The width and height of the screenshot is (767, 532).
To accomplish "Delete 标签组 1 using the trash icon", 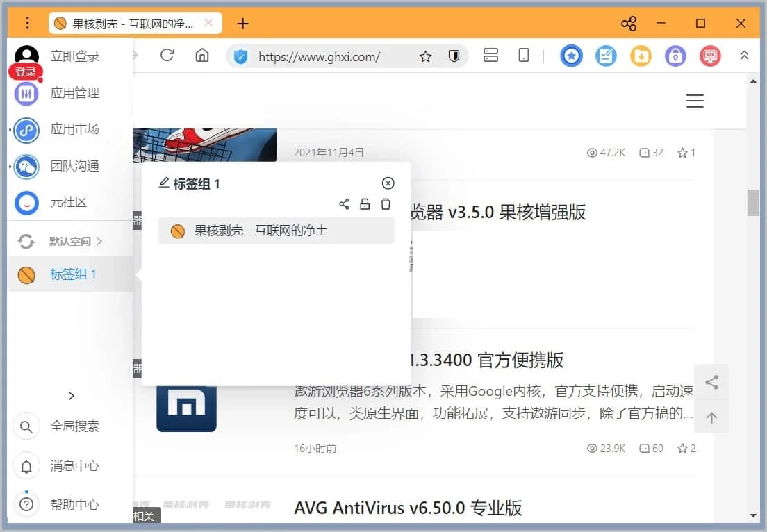I will tap(386, 203).
